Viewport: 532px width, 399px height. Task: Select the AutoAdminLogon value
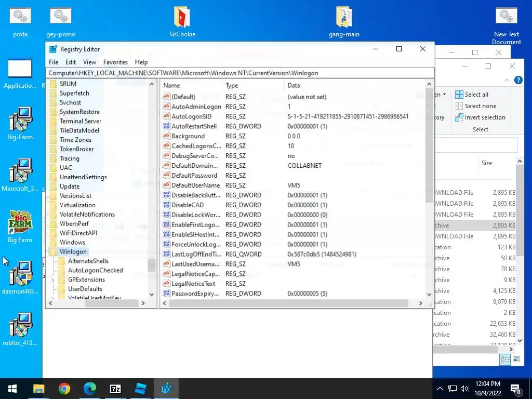196,107
